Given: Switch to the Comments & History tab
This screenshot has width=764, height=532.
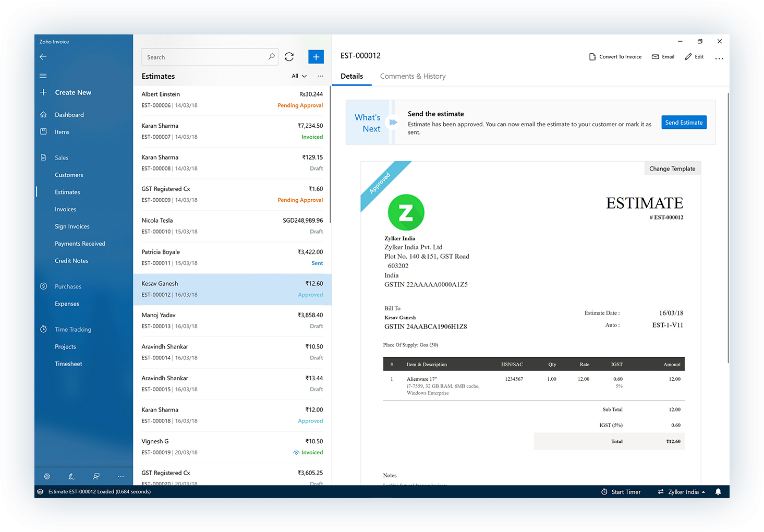Looking at the screenshot, I should [413, 76].
